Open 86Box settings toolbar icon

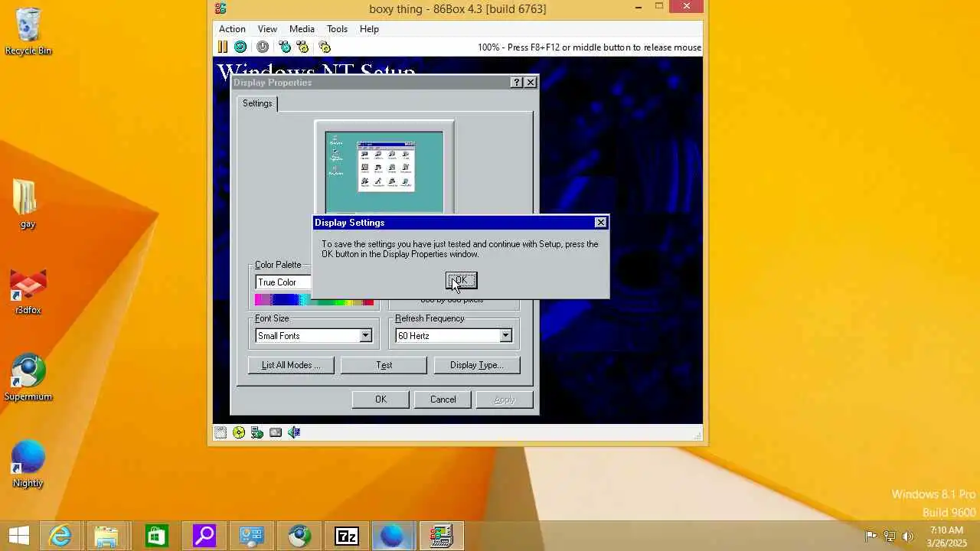coord(325,47)
